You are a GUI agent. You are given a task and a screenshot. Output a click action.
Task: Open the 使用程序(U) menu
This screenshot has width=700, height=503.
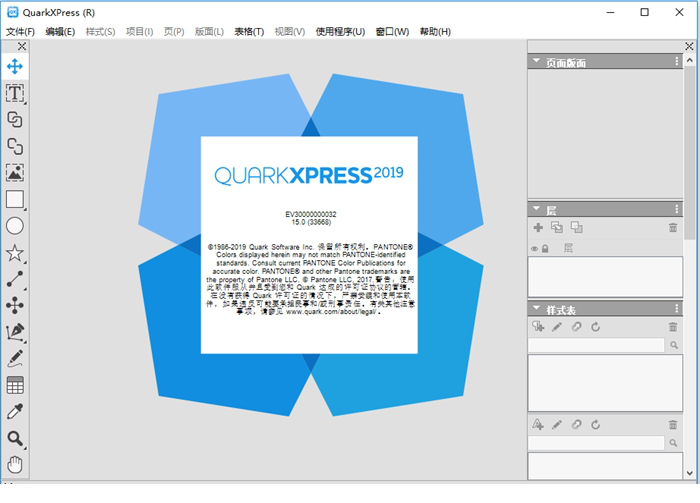(340, 32)
